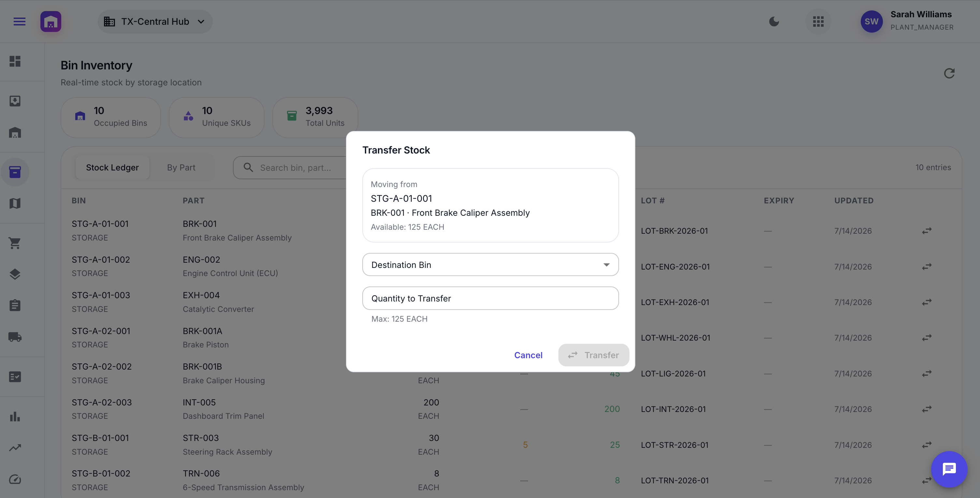Screen dimensions: 980x498
Task: Open the layers sidebar icon
Action: click(x=15, y=274)
